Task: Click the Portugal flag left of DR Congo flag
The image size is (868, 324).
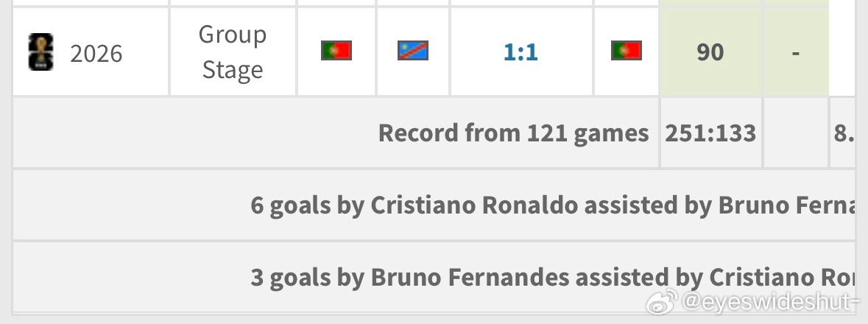Action: pos(336,50)
